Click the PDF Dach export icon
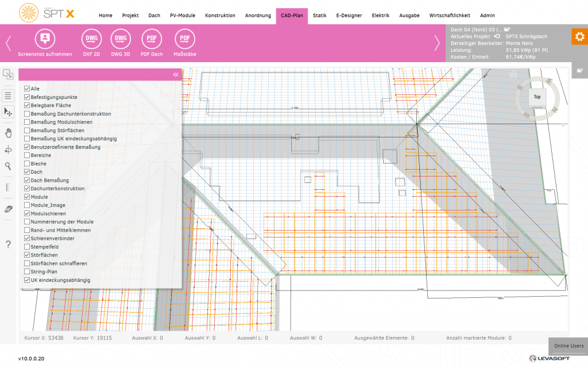The height and width of the screenshot is (368, 588). pyautogui.click(x=150, y=39)
